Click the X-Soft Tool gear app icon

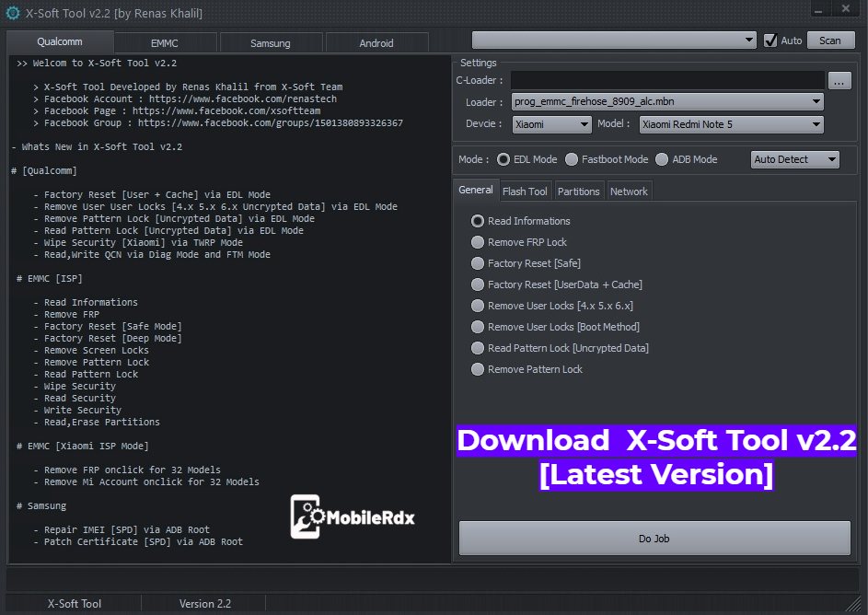[12, 13]
